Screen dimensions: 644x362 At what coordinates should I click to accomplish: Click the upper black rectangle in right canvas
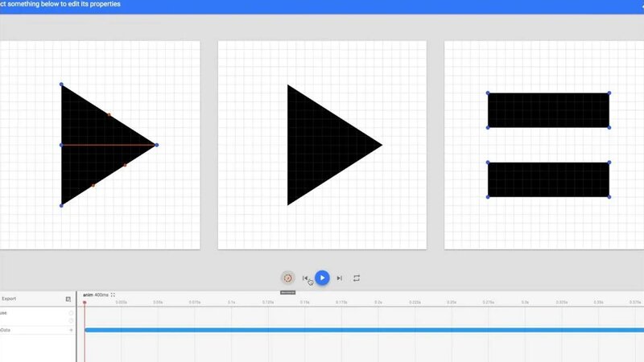[548, 110]
